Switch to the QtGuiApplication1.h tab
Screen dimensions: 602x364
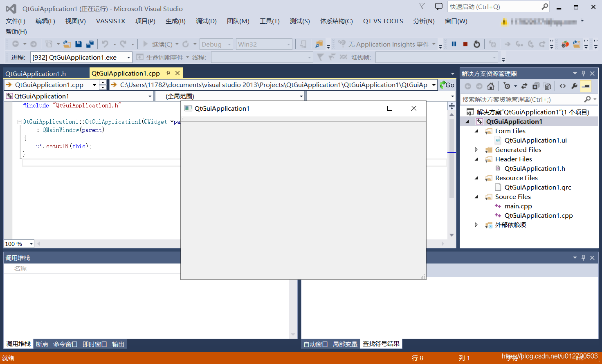point(36,74)
